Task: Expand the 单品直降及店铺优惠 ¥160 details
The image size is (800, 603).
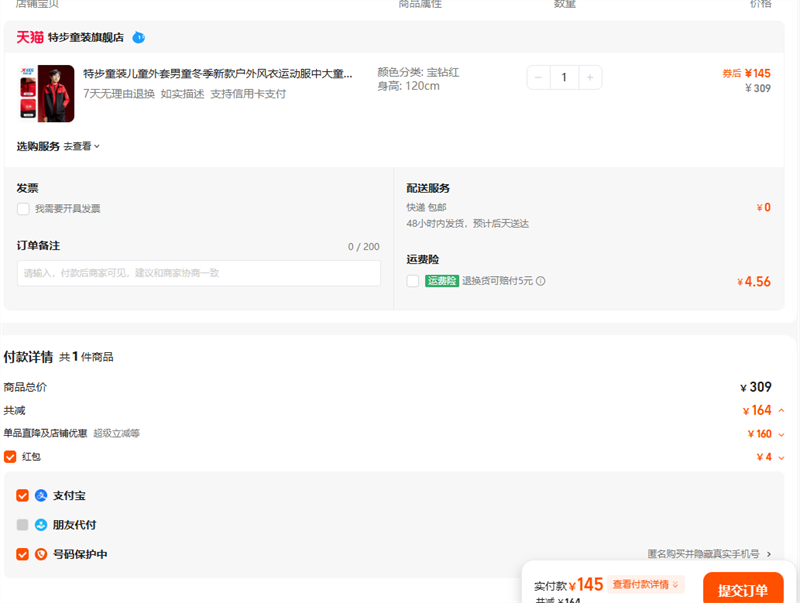Action: click(x=781, y=434)
